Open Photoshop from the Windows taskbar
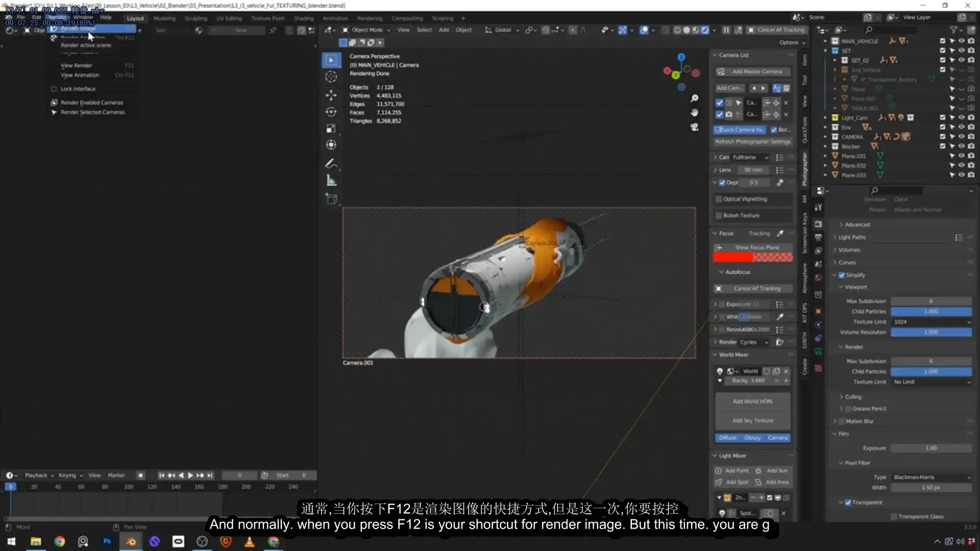Image resolution: width=980 pixels, height=551 pixels. coord(107,542)
